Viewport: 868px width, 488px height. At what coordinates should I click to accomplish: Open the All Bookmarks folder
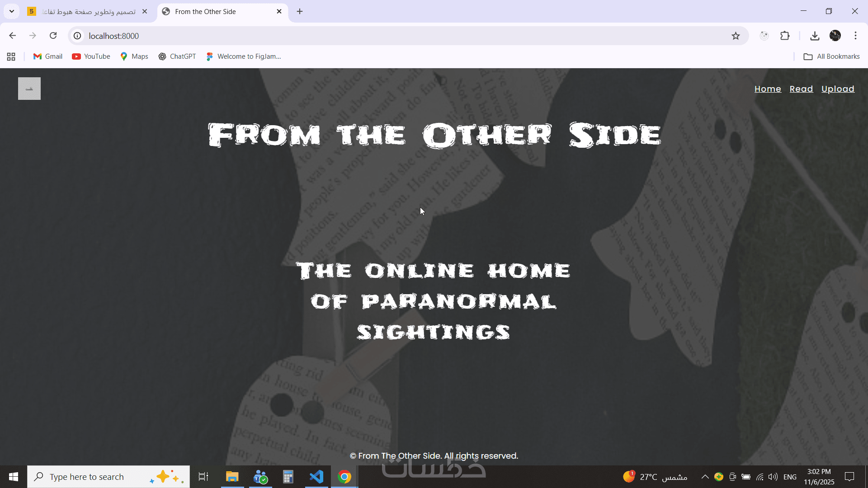tap(831, 56)
